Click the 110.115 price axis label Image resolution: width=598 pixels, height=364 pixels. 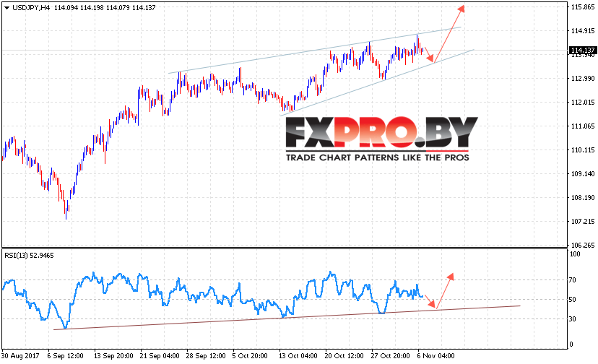click(582, 150)
